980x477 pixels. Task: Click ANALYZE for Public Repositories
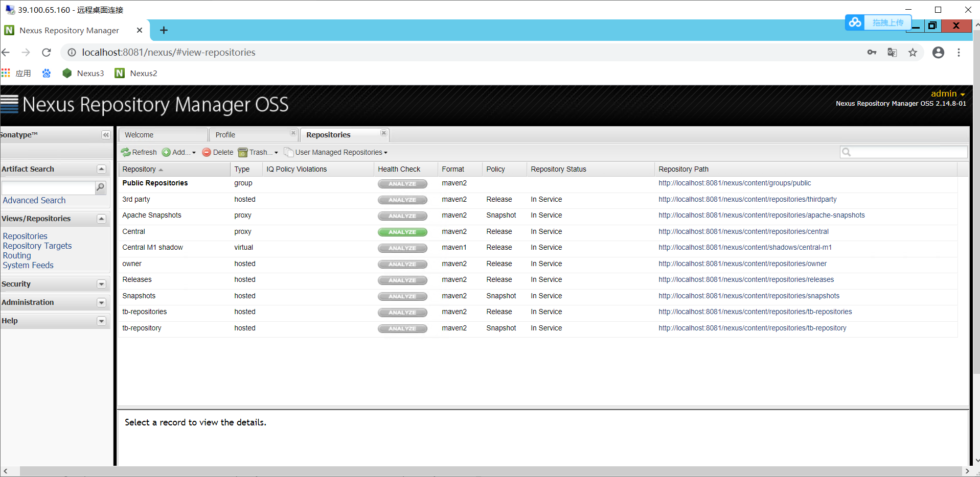402,184
